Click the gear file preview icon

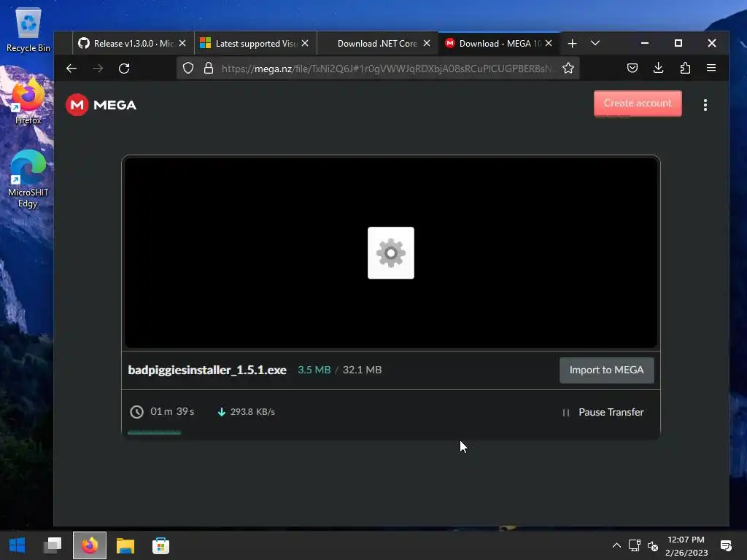(391, 253)
